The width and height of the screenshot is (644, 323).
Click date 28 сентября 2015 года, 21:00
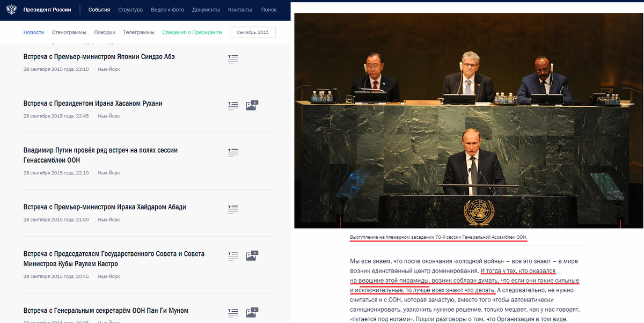[56, 219]
